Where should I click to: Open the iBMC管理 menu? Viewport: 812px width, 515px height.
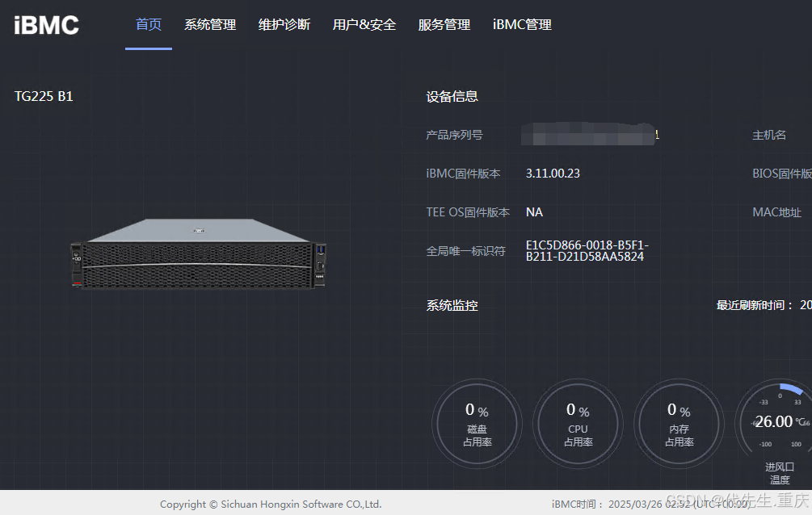tap(522, 24)
